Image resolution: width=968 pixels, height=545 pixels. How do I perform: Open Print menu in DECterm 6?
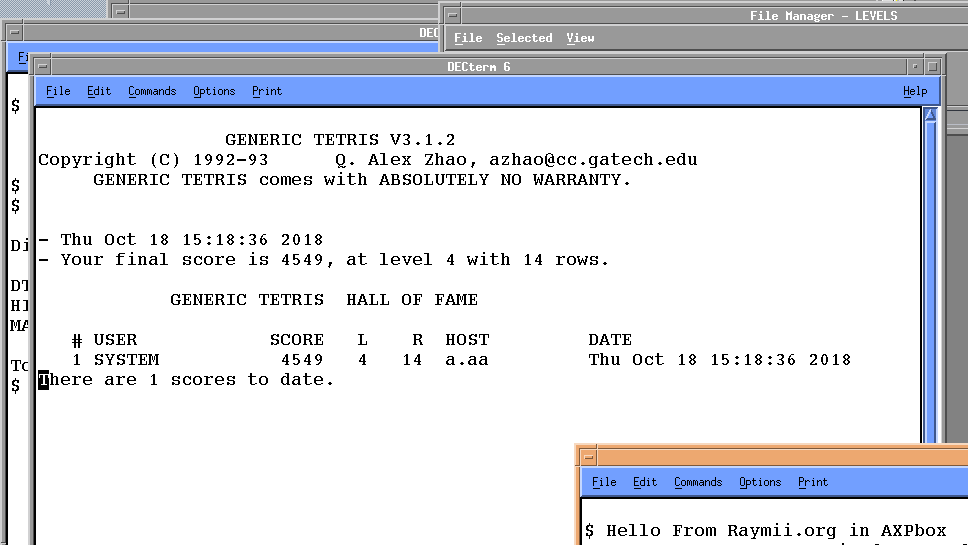267,91
